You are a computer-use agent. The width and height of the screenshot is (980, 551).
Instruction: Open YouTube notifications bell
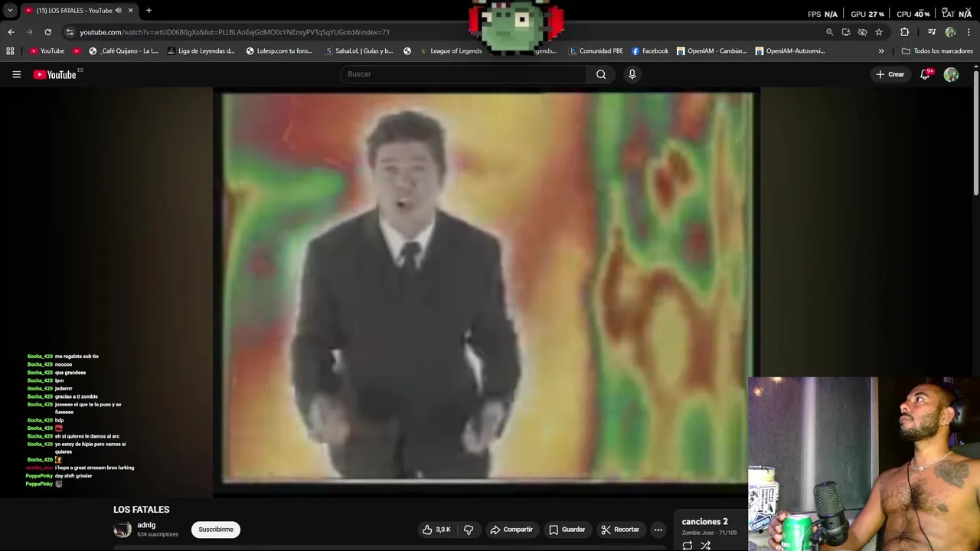(x=925, y=74)
